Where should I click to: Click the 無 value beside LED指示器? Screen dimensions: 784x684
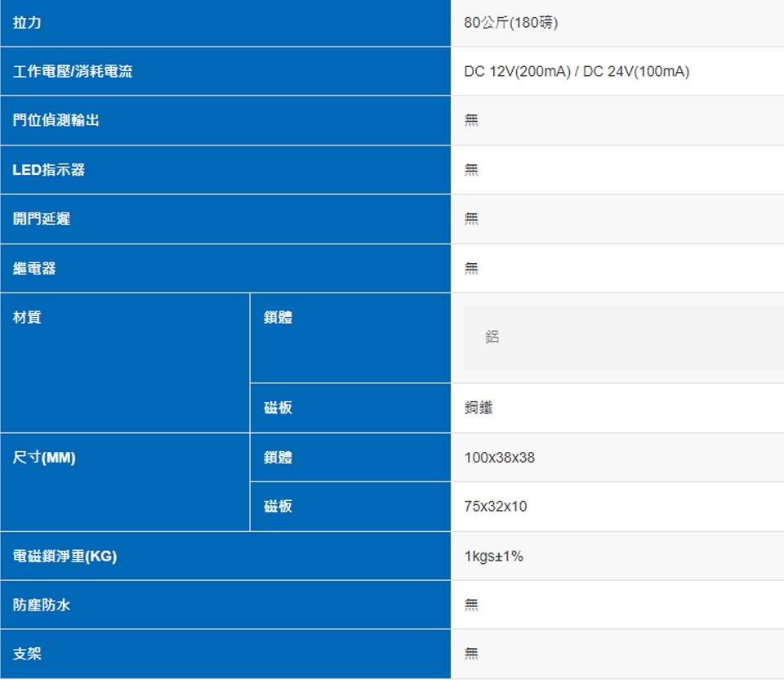point(471,170)
